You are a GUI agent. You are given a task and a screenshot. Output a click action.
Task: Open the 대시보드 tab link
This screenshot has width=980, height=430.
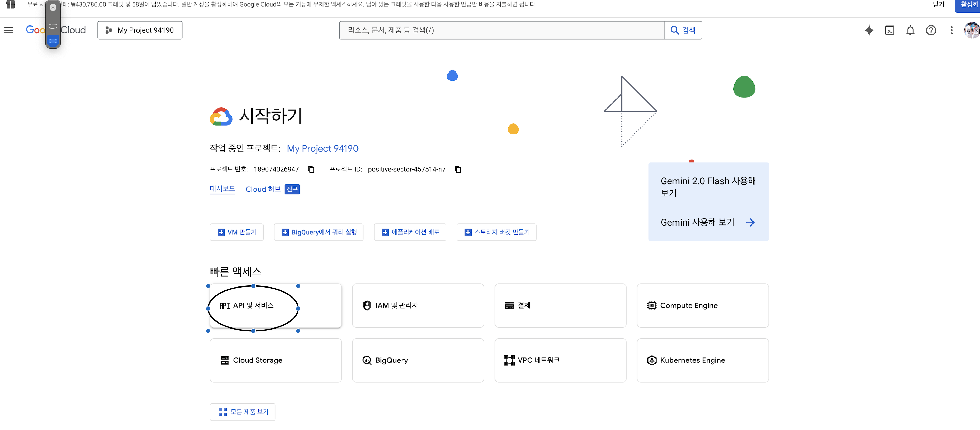[x=222, y=188]
